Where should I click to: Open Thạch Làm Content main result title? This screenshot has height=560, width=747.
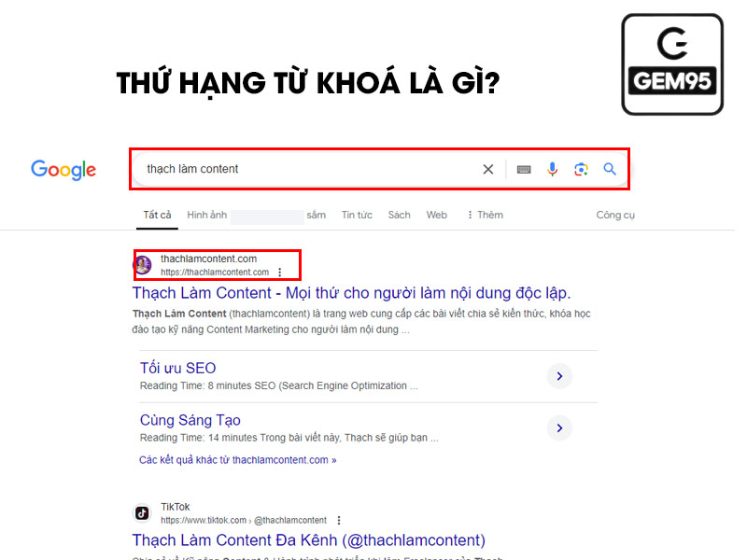coord(351,293)
